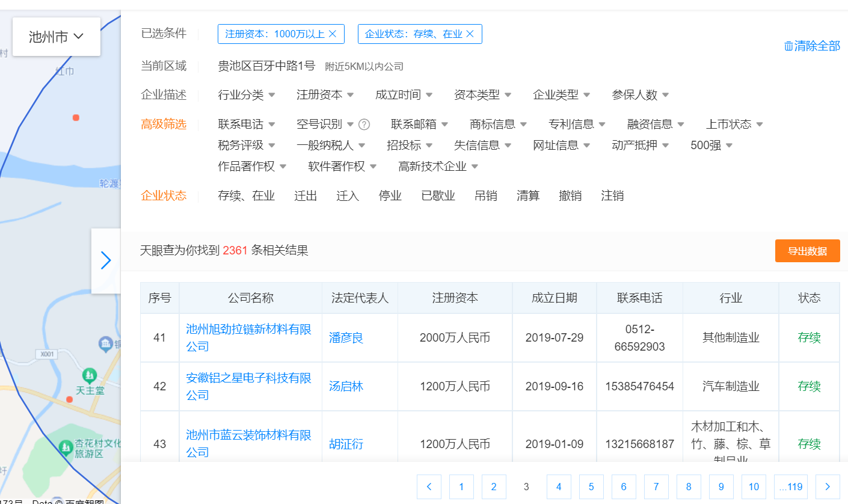This screenshot has width=848, height=504.
Task: Open company 池州旭劲拉链新材料有限公司
Action: 249,337
